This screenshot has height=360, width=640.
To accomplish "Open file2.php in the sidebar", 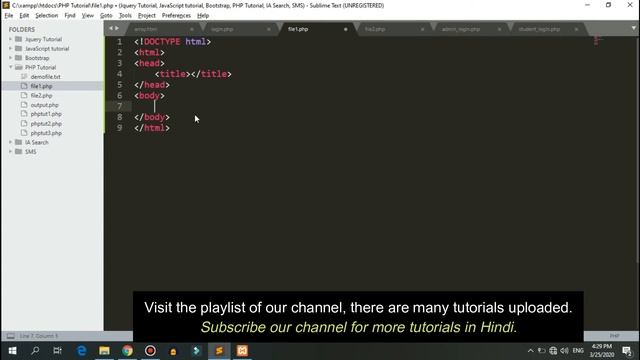I will click(41, 96).
